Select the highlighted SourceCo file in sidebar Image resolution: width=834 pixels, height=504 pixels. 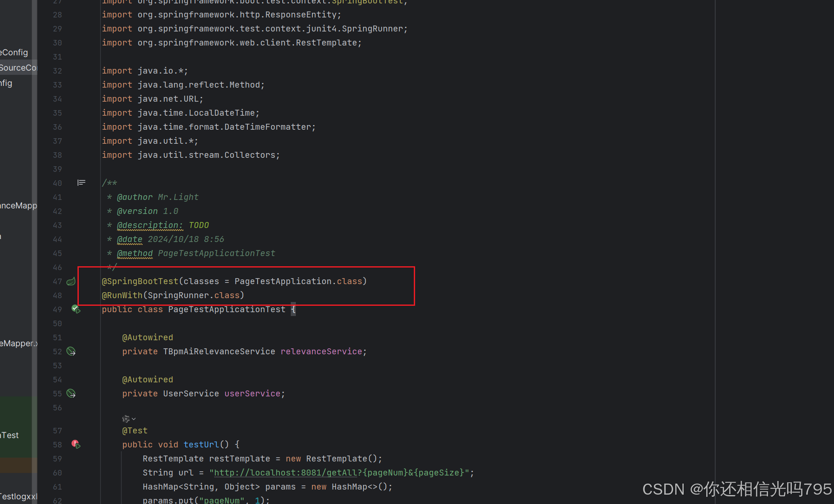[x=18, y=68]
